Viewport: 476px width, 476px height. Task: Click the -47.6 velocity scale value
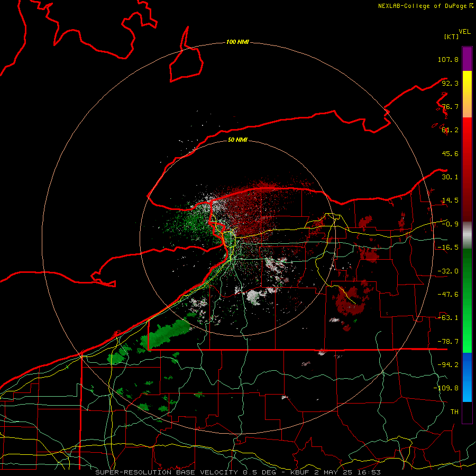[448, 295]
